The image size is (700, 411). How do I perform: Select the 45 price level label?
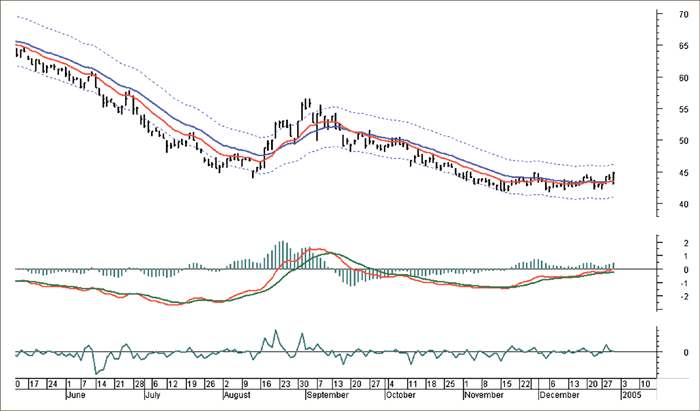coord(683,172)
